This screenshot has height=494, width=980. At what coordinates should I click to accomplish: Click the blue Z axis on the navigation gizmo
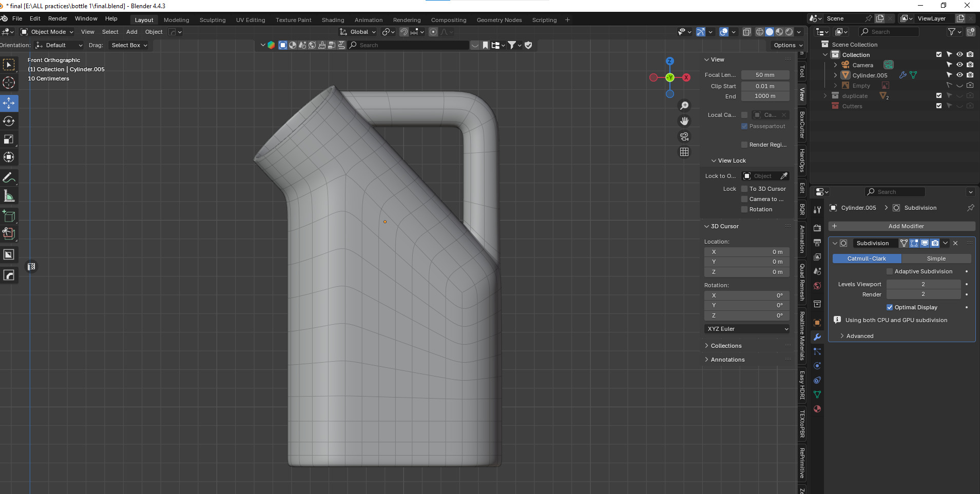[x=669, y=61]
